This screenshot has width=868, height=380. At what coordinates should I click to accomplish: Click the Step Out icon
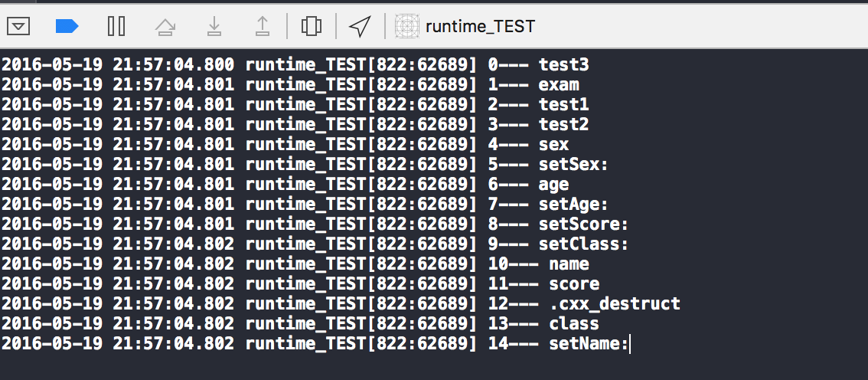click(x=263, y=26)
